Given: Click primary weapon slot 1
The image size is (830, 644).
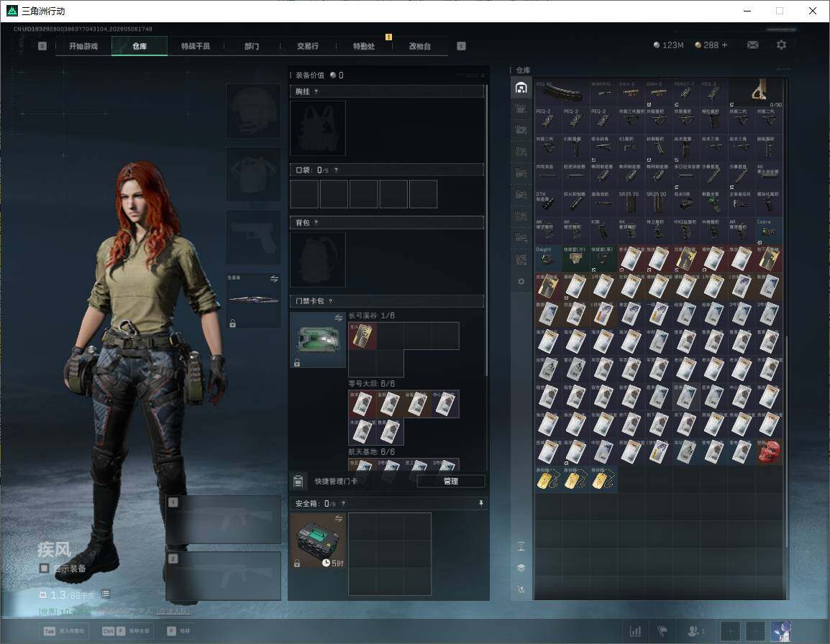Looking at the screenshot, I should (x=224, y=520).
